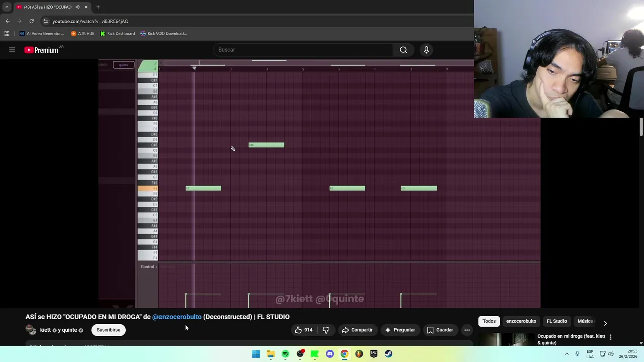Reload the page
The height and width of the screenshot is (362, 644).
tap(31, 21)
